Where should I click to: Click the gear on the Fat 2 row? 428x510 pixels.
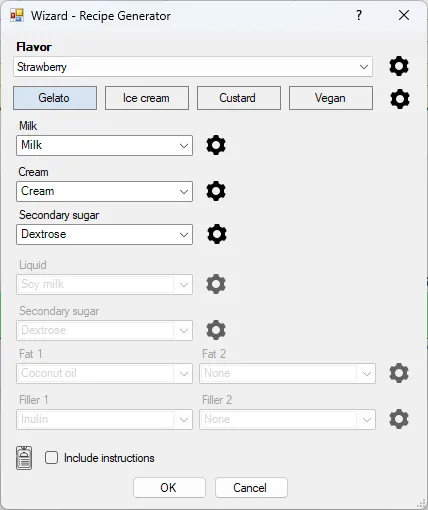point(399,373)
